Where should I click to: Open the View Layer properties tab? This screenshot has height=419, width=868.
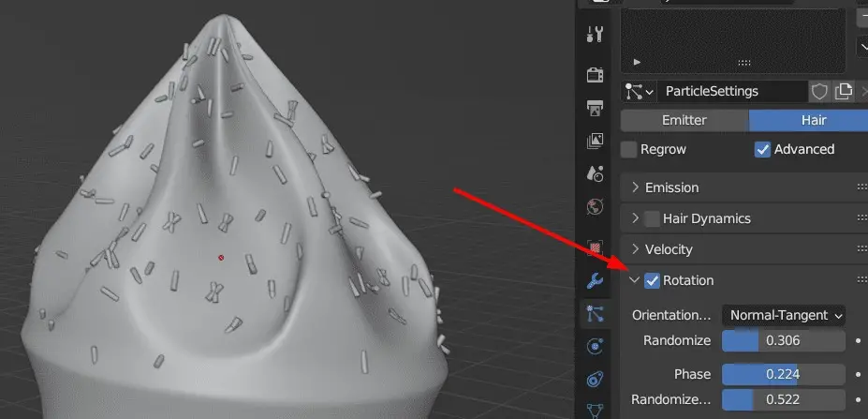[596, 141]
